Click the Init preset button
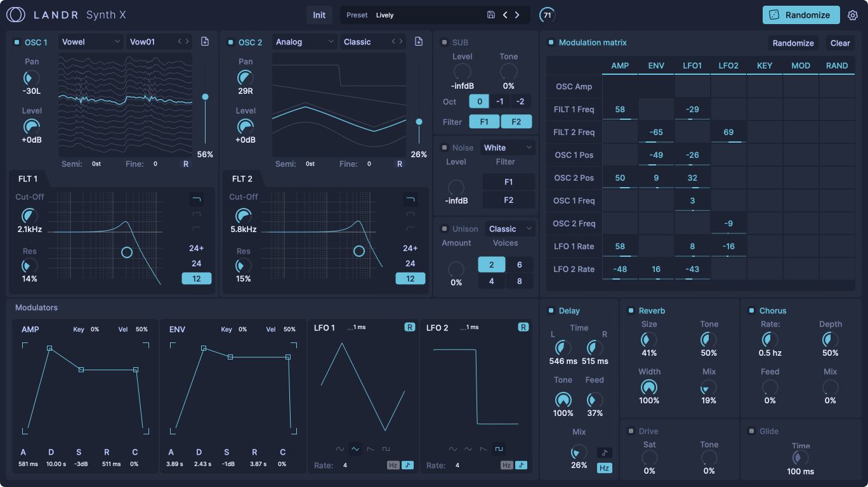This screenshot has width=868, height=487. [x=319, y=14]
